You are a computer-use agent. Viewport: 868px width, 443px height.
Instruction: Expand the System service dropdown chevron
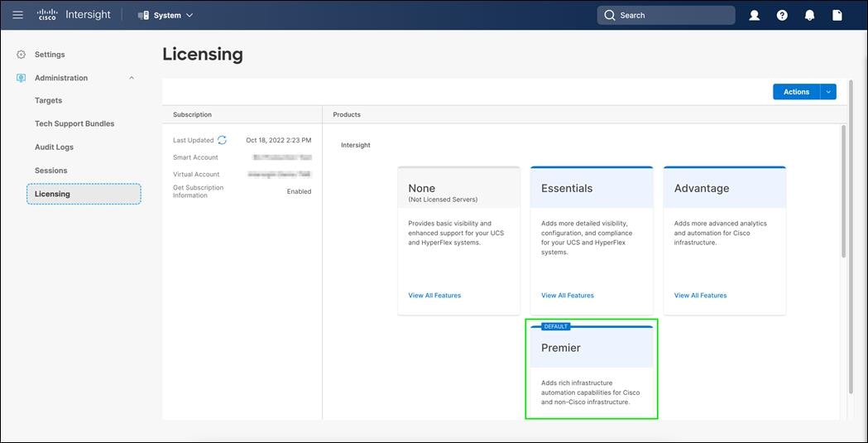[x=189, y=16]
